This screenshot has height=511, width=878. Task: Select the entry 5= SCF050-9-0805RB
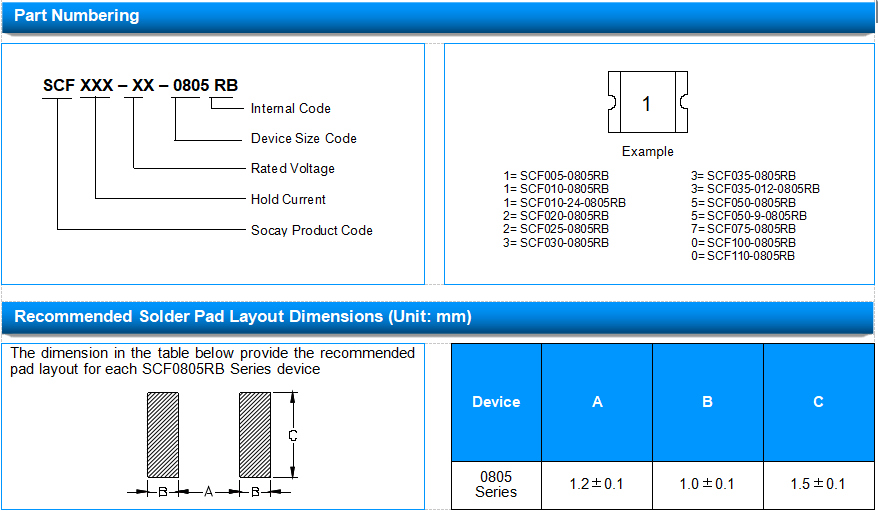pos(749,216)
